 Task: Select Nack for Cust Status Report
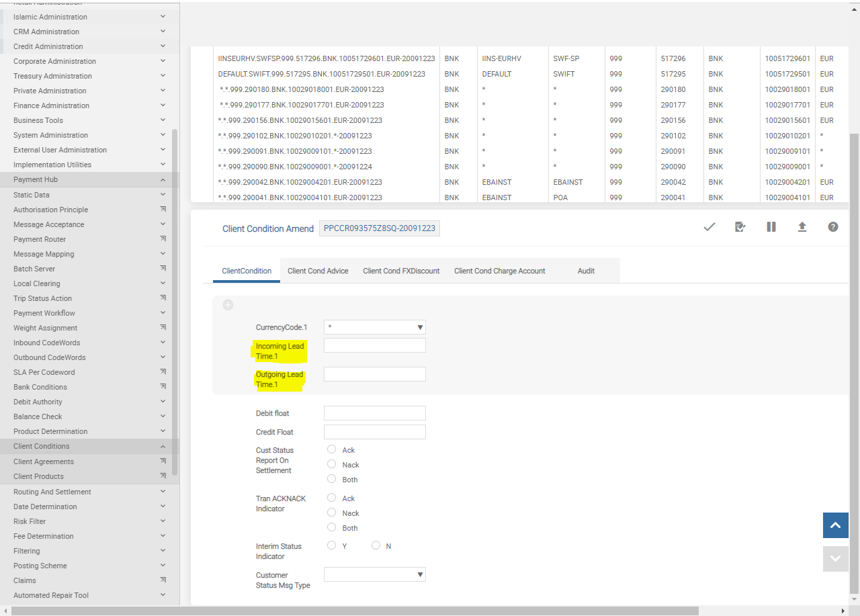(331, 464)
